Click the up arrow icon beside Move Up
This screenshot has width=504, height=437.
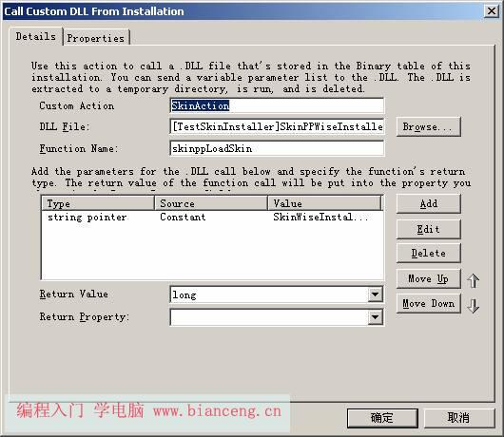click(x=473, y=281)
